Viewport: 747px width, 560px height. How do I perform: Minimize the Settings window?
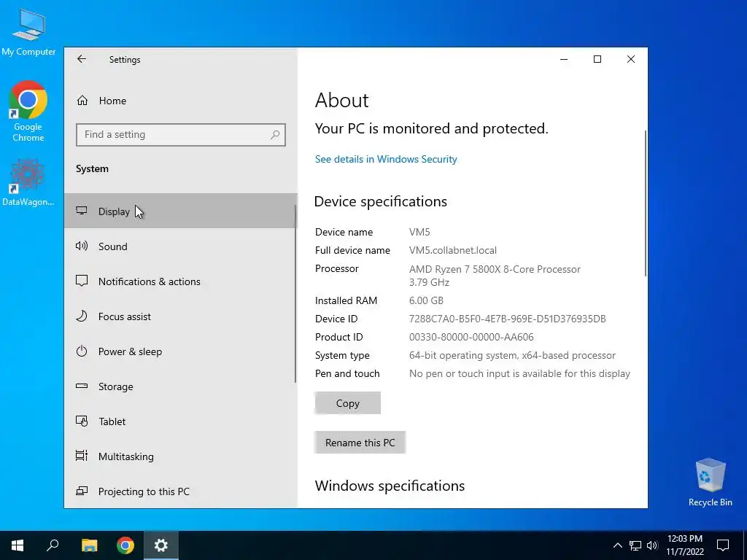pyautogui.click(x=564, y=59)
